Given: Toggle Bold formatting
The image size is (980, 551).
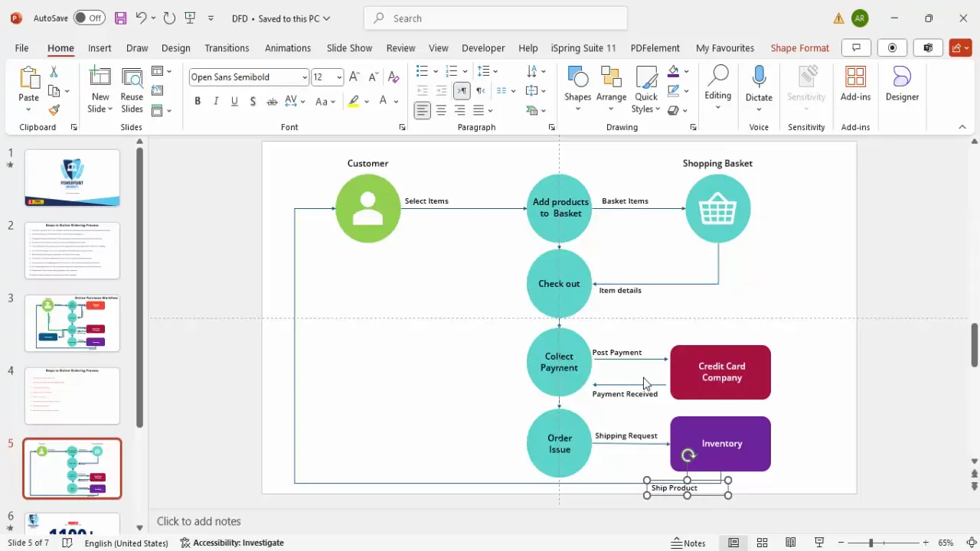Looking at the screenshot, I should [198, 101].
